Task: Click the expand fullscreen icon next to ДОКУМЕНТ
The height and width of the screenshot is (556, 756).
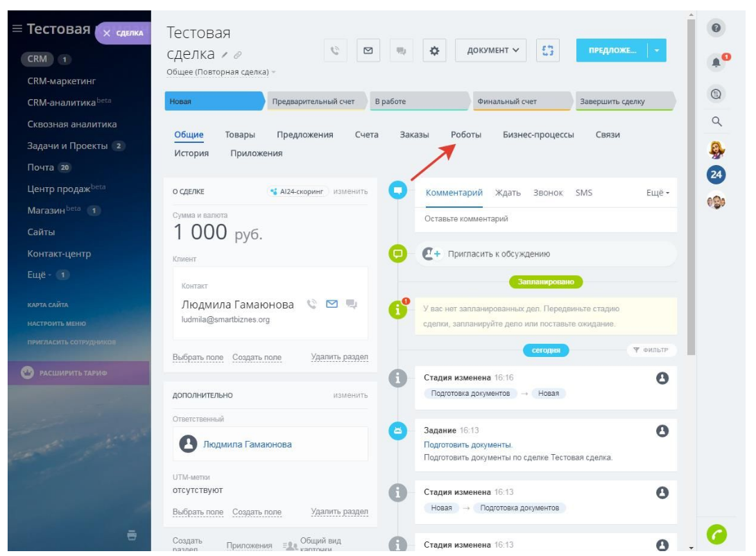Action: pos(548,50)
